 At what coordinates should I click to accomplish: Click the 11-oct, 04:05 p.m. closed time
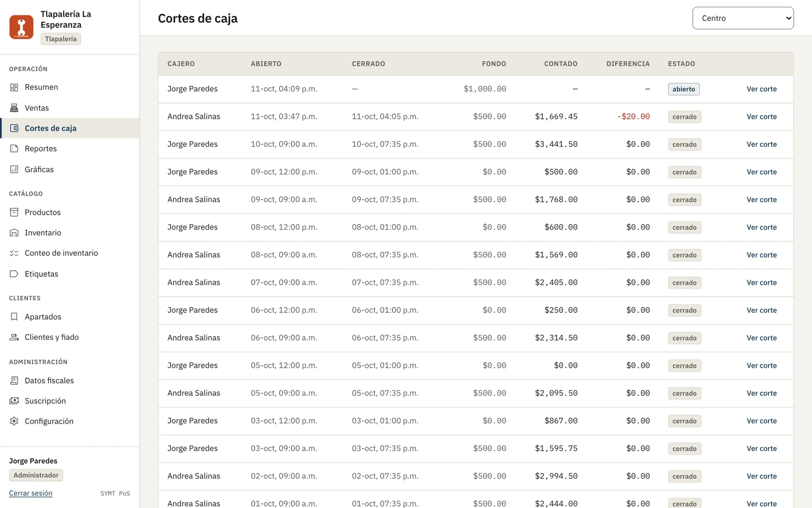click(x=385, y=116)
